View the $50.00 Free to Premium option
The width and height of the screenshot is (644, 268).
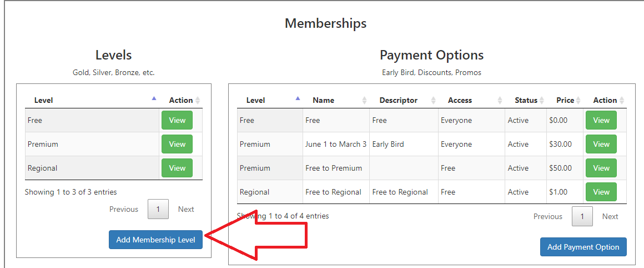pos(601,168)
